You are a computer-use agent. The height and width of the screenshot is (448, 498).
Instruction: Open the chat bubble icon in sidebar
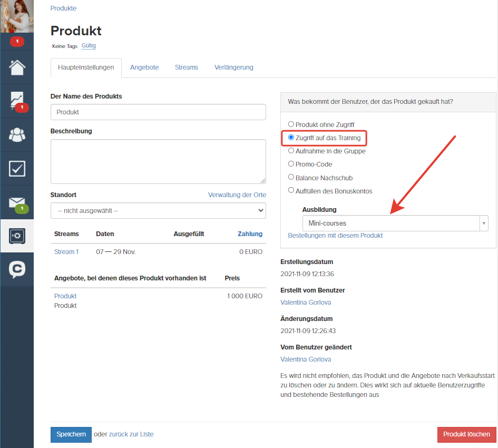(x=17, y=269)
